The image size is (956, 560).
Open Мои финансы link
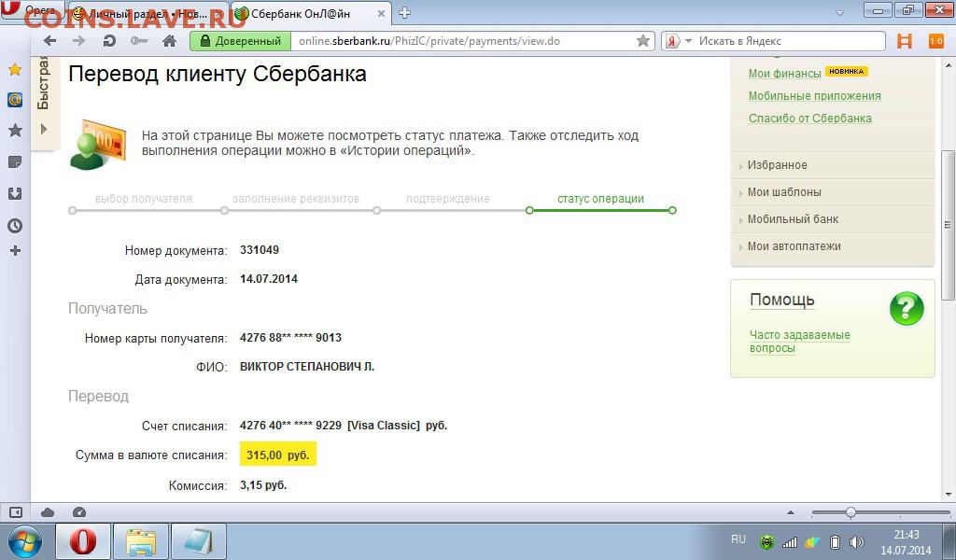coord(784,73)
